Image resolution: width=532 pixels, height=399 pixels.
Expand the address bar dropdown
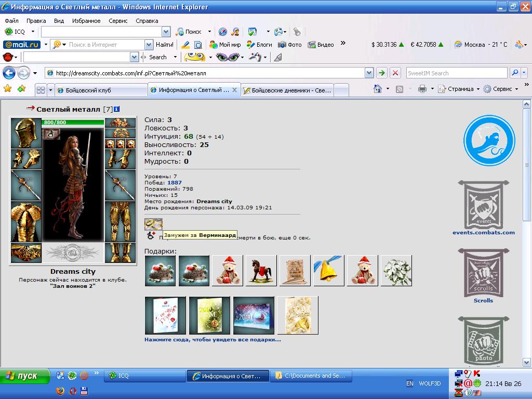[x=369, y=73]
